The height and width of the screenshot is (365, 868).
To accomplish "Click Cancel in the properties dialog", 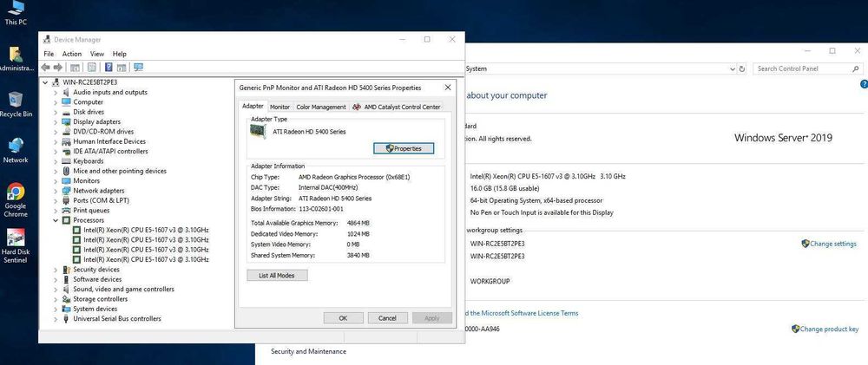I will 387,318.
